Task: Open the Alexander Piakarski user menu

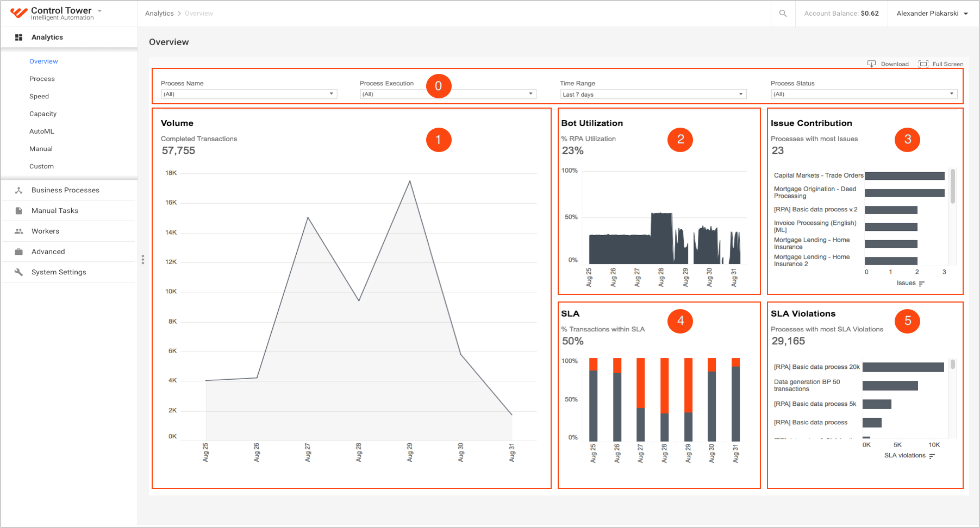Action: [932, 13]
